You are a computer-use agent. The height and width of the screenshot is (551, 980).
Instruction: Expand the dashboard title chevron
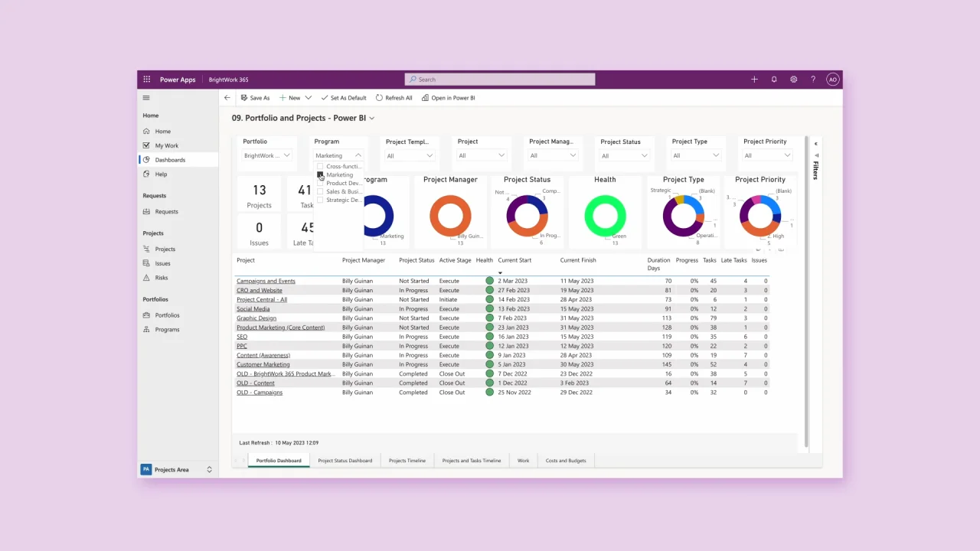click(372, 119)
